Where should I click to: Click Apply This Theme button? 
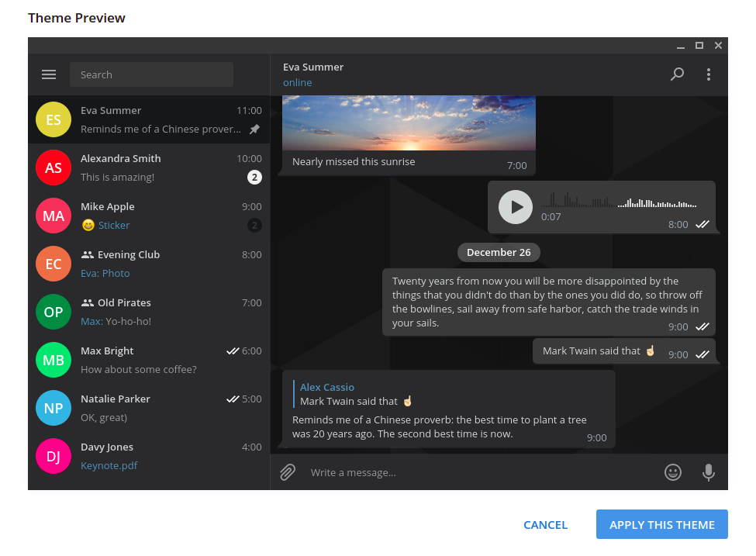tap(662, 524)
